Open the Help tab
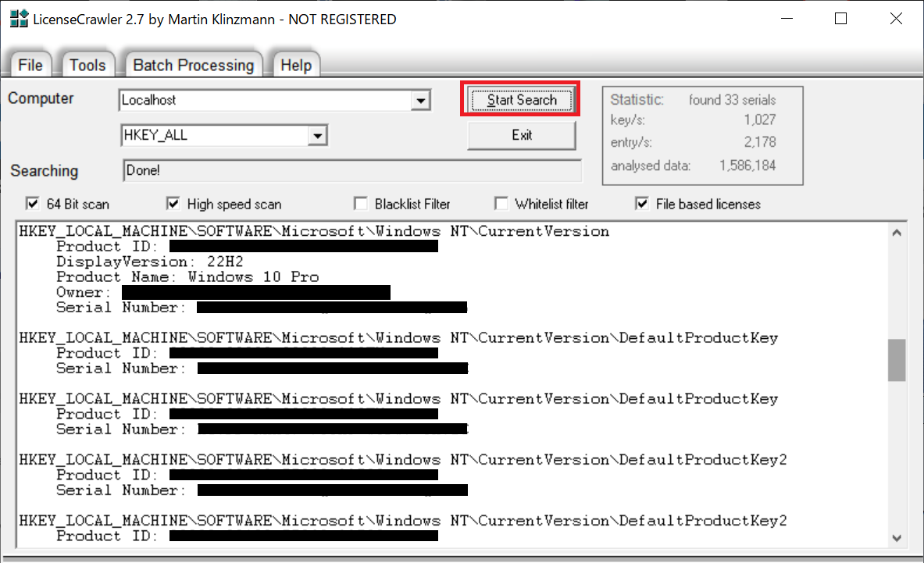Image resolution: width=924 pixels, height=563 pixels. pos(295,66)
